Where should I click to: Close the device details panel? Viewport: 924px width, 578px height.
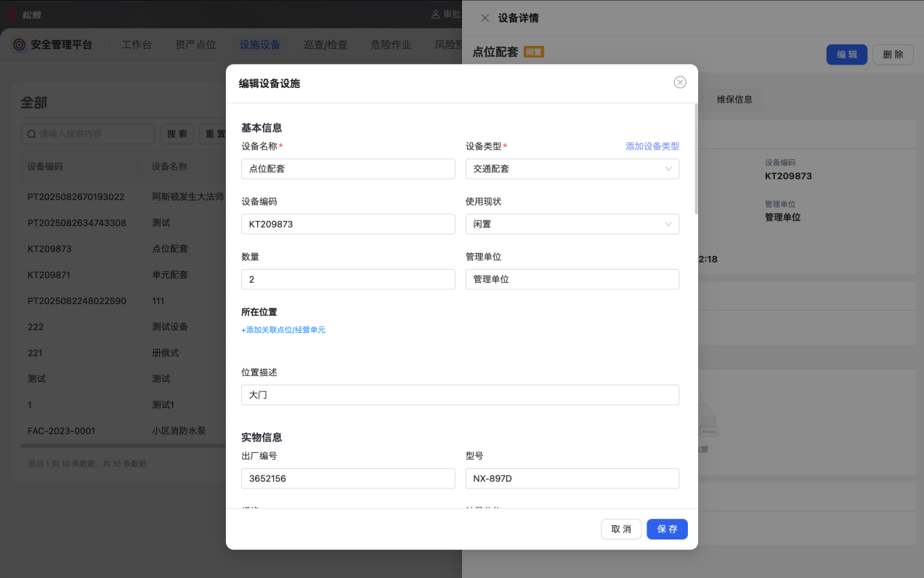click(x=485, y=18)
